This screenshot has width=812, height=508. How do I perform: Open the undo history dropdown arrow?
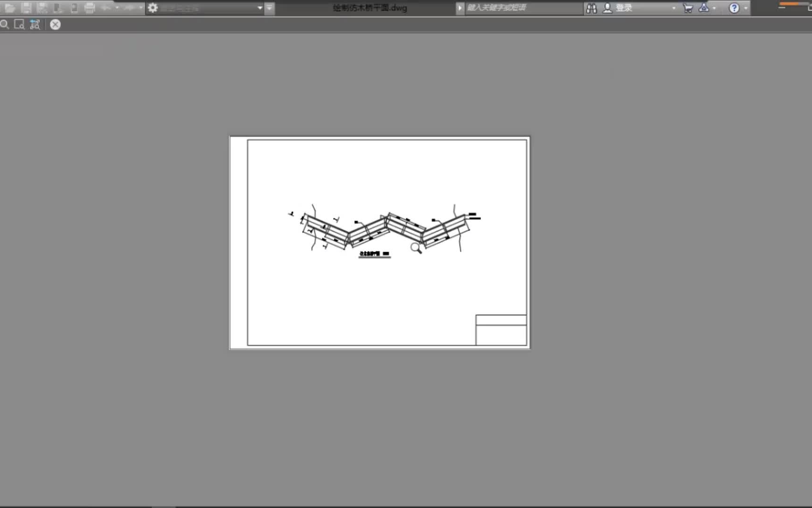point(117,8)
